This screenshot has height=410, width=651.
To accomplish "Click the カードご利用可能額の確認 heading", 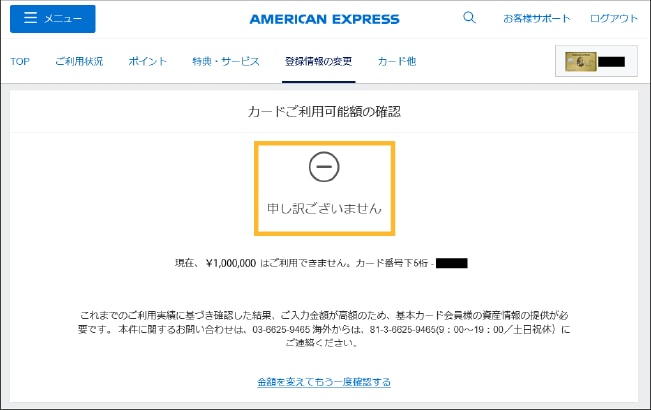I will coord(324,112).
